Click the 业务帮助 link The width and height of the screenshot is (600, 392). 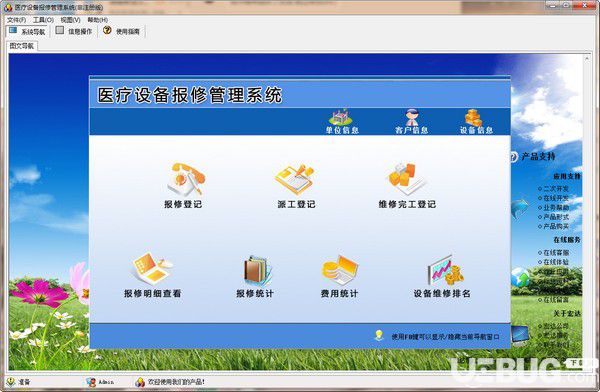click(x=556, y=207)
